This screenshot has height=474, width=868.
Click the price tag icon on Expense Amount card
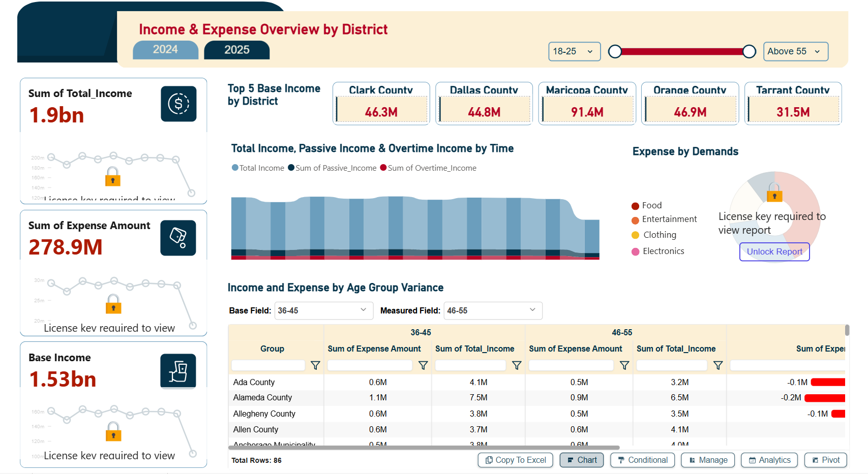point(178,238)
